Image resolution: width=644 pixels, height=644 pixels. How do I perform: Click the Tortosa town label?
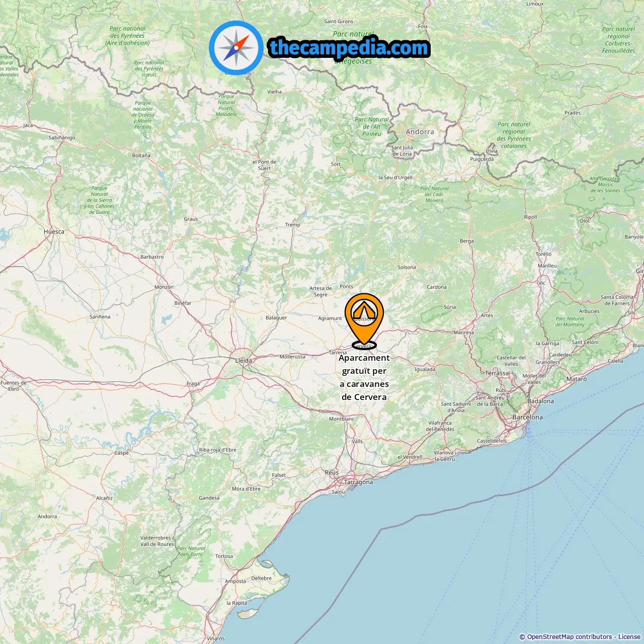(224, 556)
